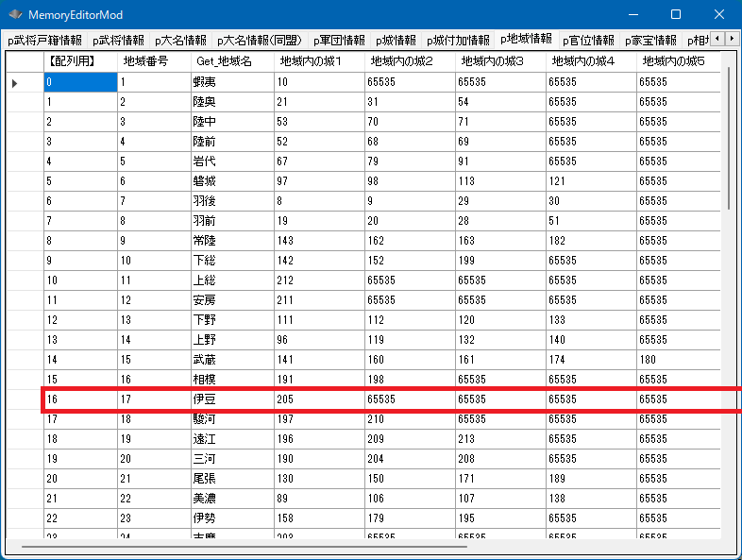742x560 pixels.
Task: Select the 常陸 region name cell
Action: 231,241
